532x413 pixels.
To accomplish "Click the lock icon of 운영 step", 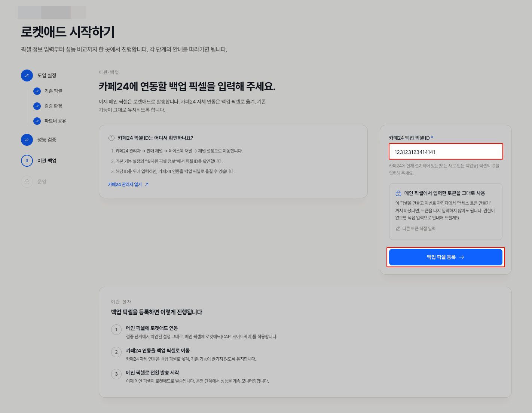I will click(x=27, y=182).
